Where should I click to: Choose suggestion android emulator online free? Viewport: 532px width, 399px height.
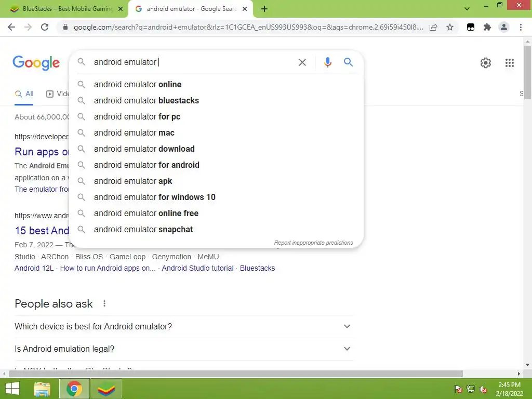(217, 214)
